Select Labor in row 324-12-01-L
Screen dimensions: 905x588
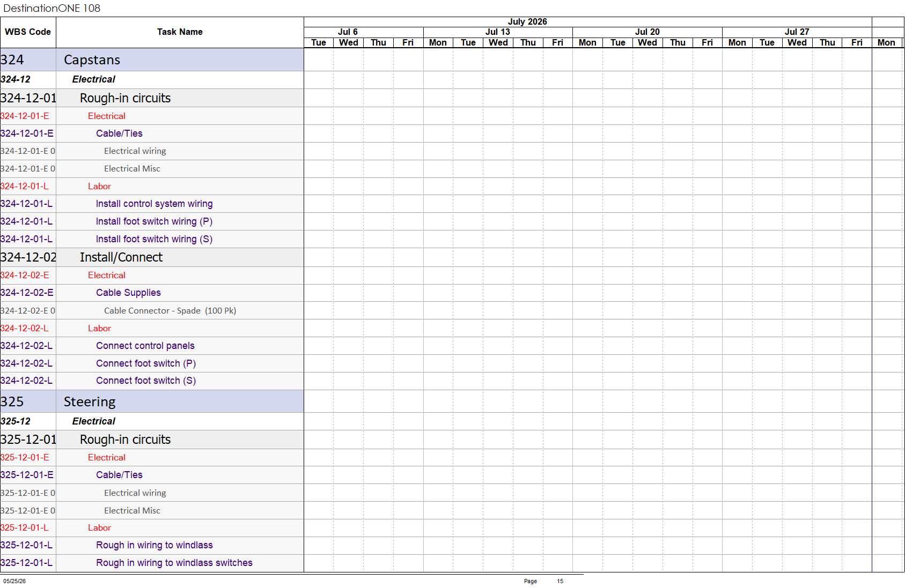99,187
